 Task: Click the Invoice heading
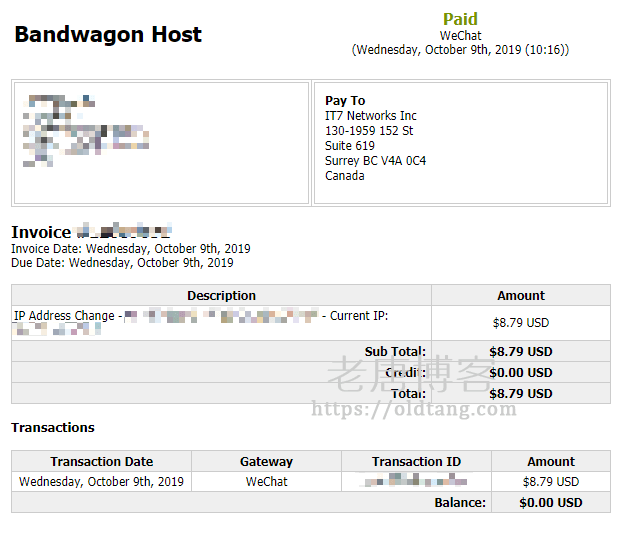coord(41,232)
